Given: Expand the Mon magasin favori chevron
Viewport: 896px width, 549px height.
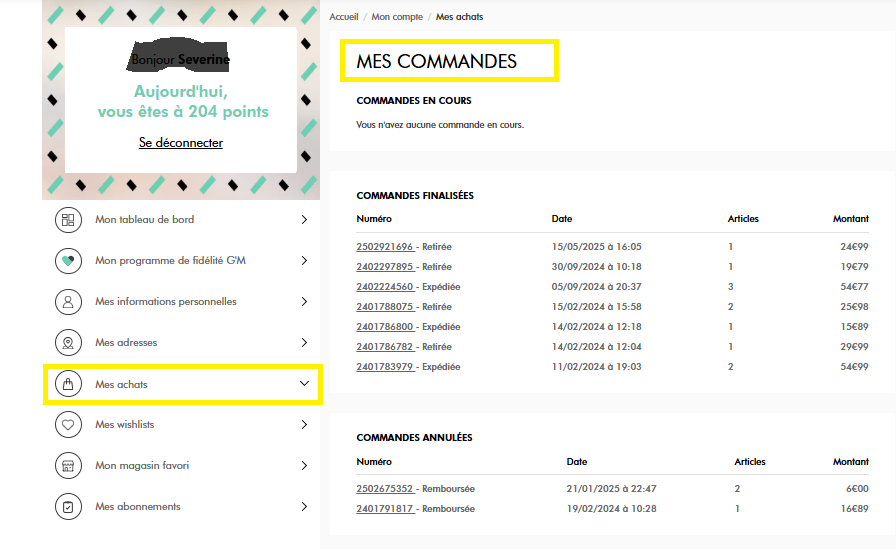Looking at the screenshot, I should click(304, 466).
